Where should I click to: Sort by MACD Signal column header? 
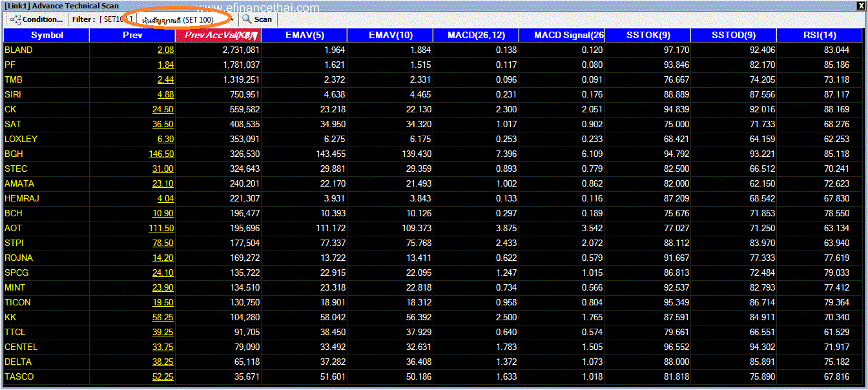(562, 35)
